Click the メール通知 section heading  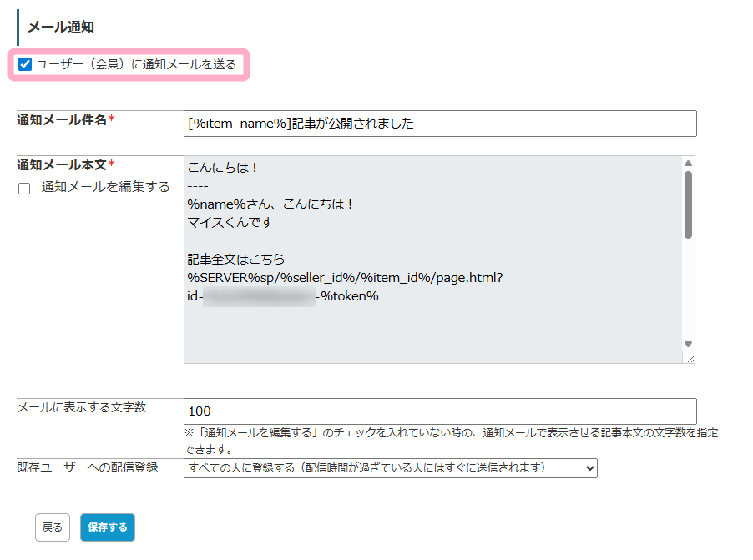[x=61, y=27]
